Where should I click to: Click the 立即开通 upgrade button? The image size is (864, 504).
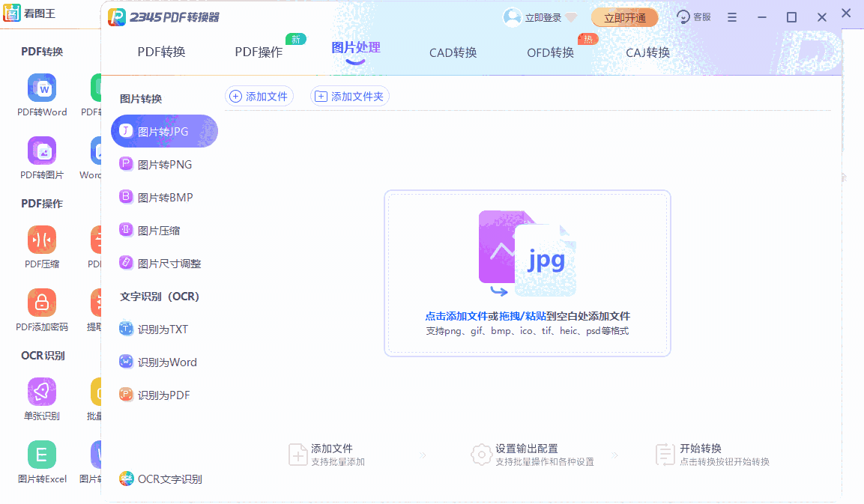coord(625,16)
